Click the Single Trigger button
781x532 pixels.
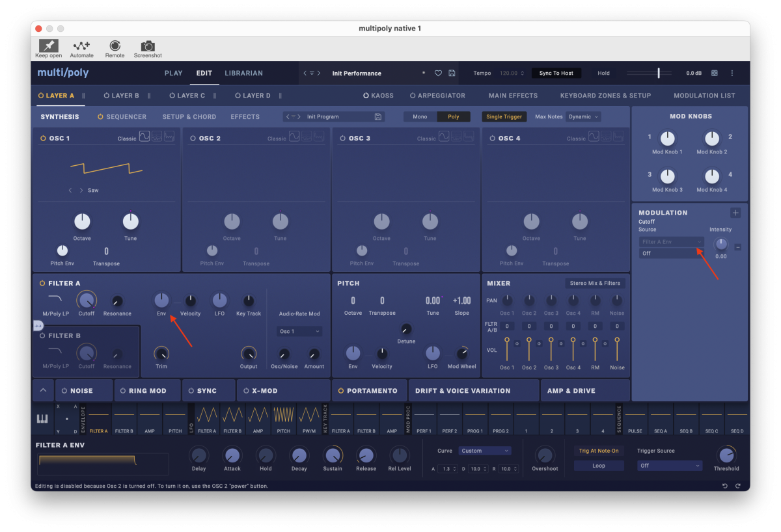504,117
